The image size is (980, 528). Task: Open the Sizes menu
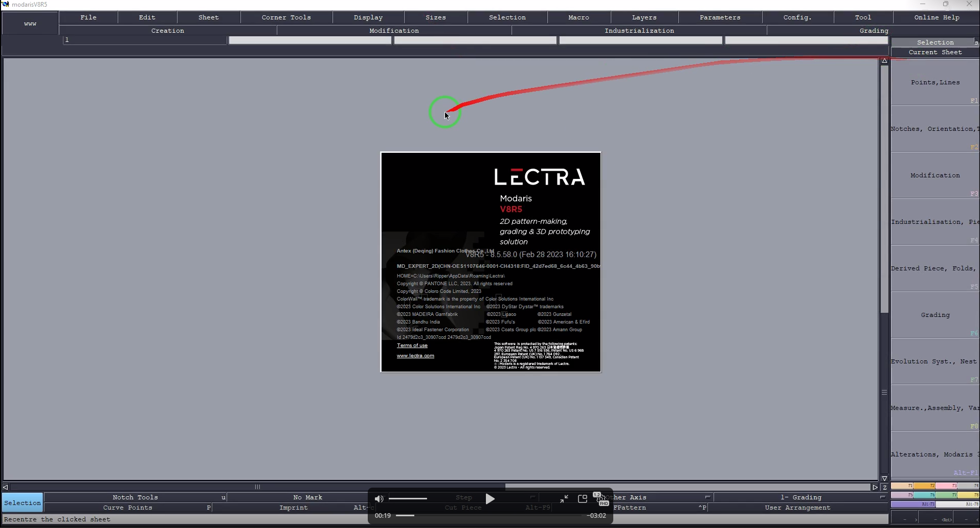(436, 17)
